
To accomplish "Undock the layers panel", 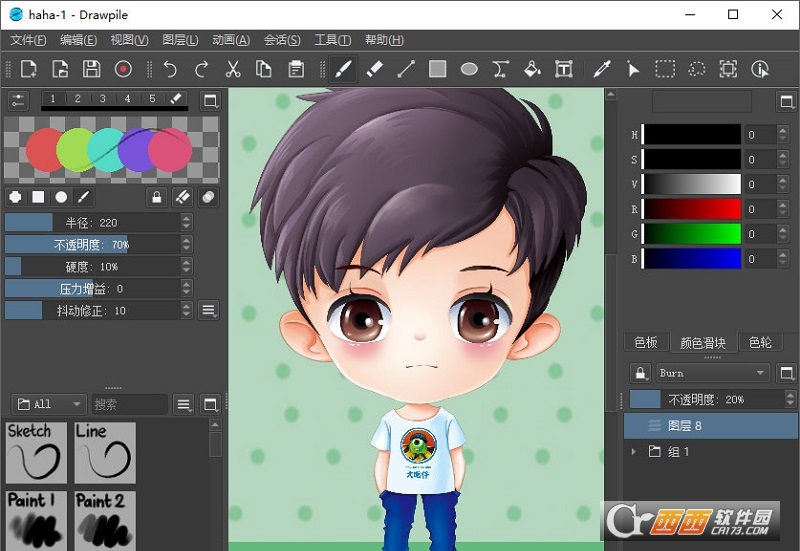I will pos(786,373).
